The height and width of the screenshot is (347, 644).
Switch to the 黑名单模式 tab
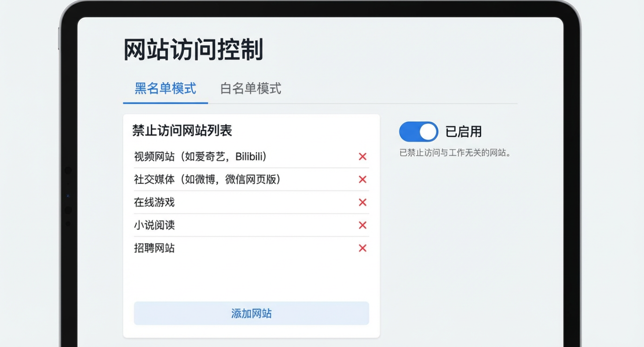click(165, 89)
